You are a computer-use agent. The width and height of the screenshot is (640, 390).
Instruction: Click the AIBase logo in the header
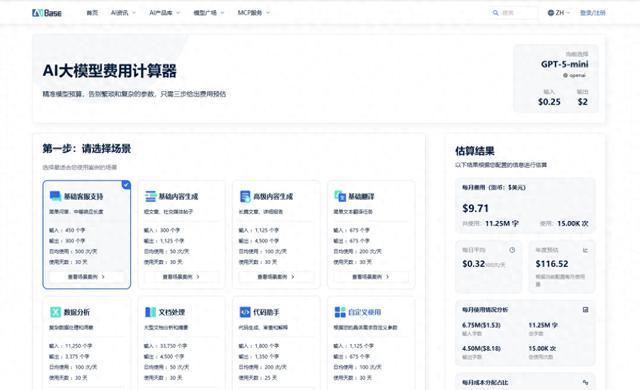click(47, 13)
